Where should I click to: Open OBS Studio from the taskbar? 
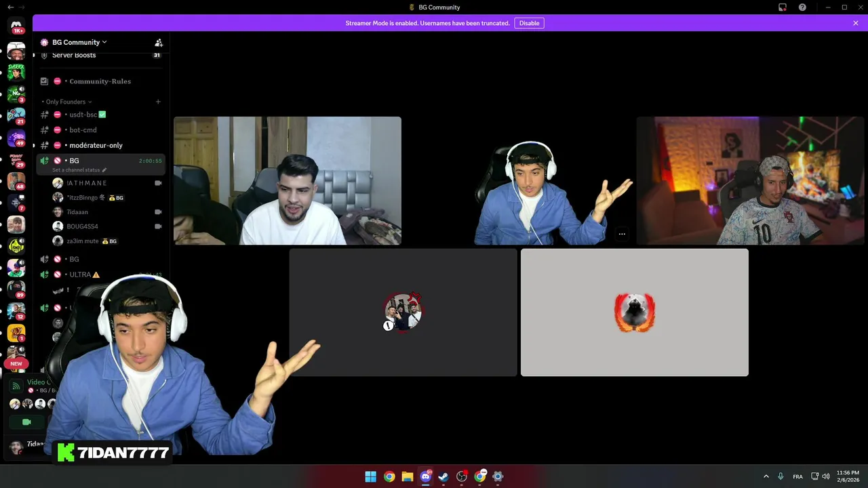tap(462, 476)
